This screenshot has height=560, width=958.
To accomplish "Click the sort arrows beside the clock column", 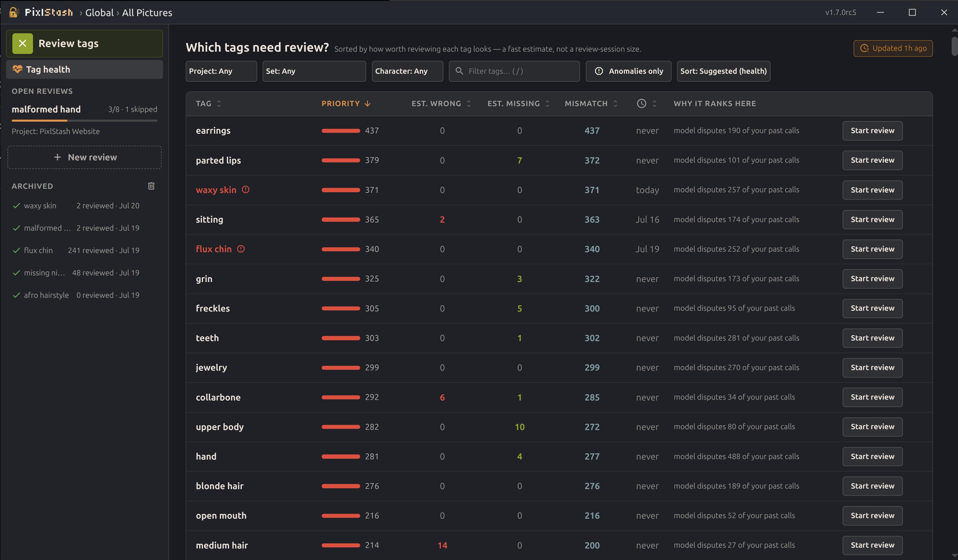I will pyautogui.click(x=654, y=103).
